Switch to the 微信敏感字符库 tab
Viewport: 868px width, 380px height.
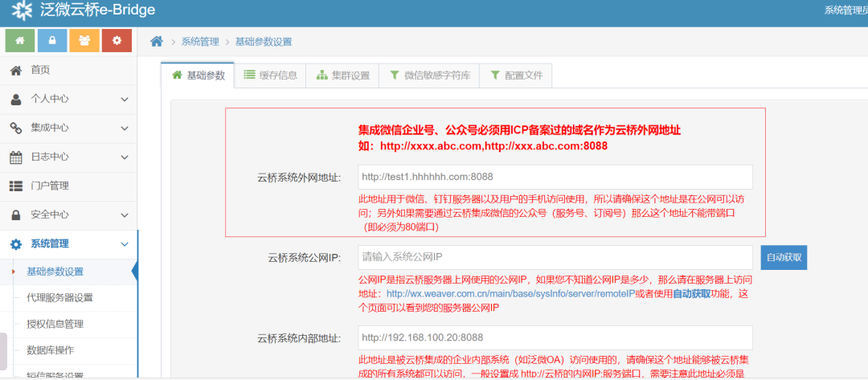(x=429, y=76)
